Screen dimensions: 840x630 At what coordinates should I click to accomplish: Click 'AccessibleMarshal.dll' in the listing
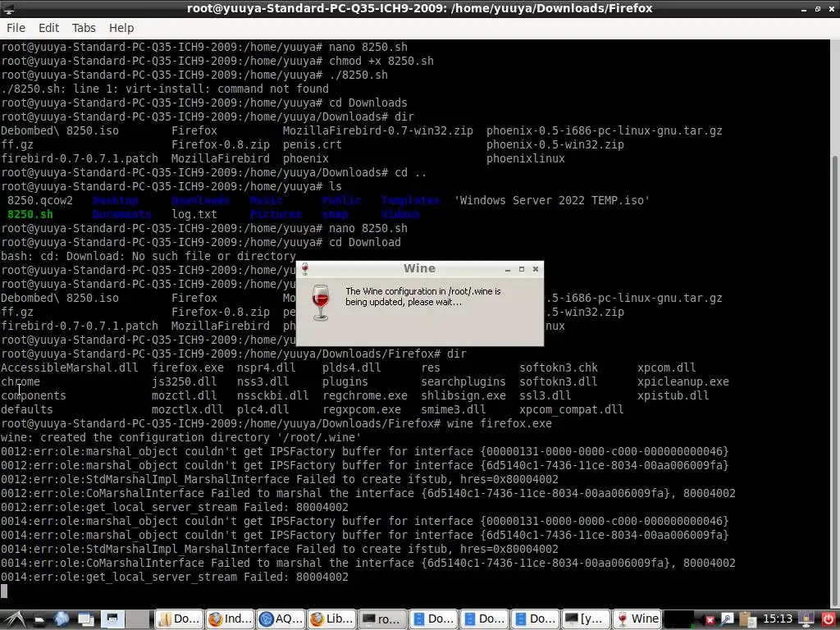[x=69, y=368]
